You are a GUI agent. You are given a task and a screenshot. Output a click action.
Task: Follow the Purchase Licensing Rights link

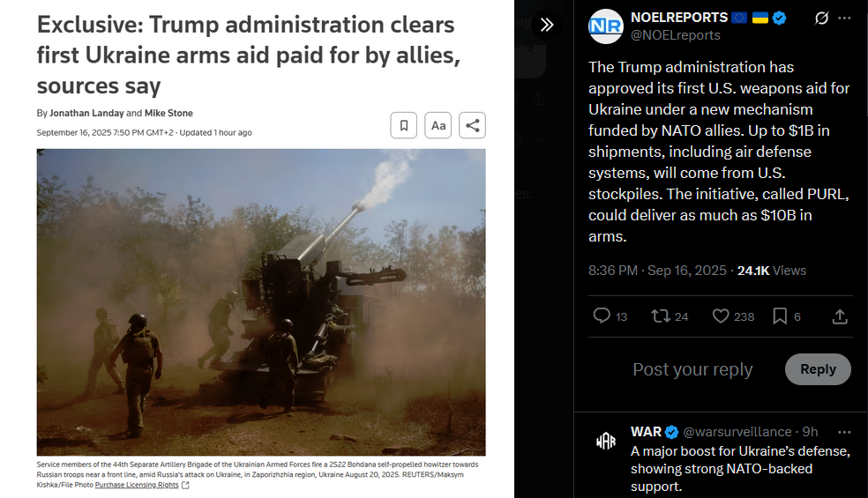(137, 485)
